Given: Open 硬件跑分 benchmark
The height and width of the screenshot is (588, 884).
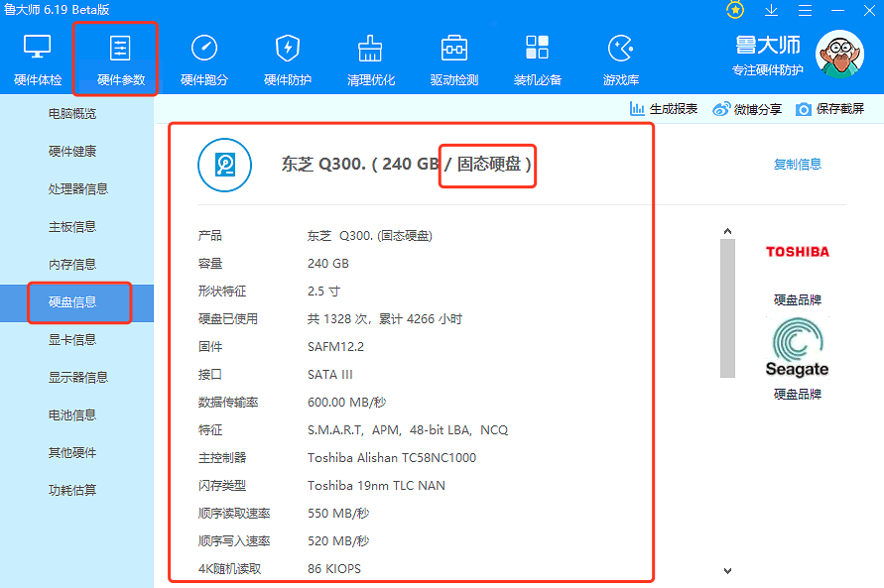Looking at the screenshot, I should click(x=204, y=59).
